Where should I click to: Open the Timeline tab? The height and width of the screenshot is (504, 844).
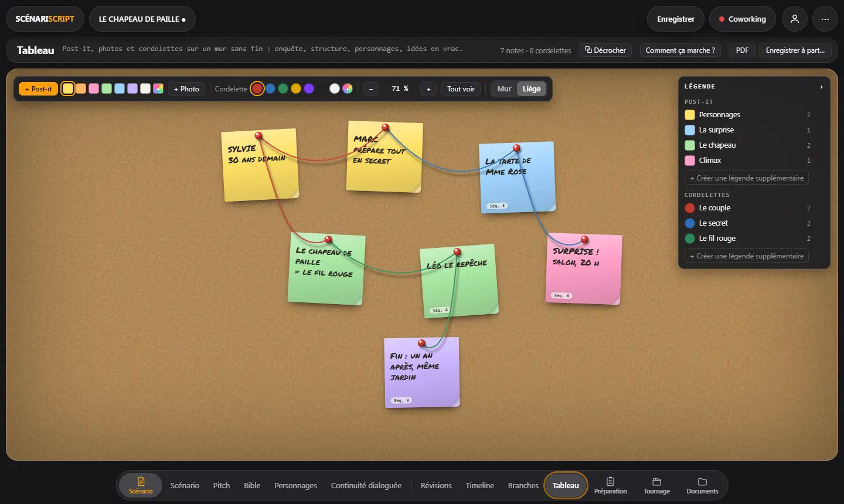[479, 485]
